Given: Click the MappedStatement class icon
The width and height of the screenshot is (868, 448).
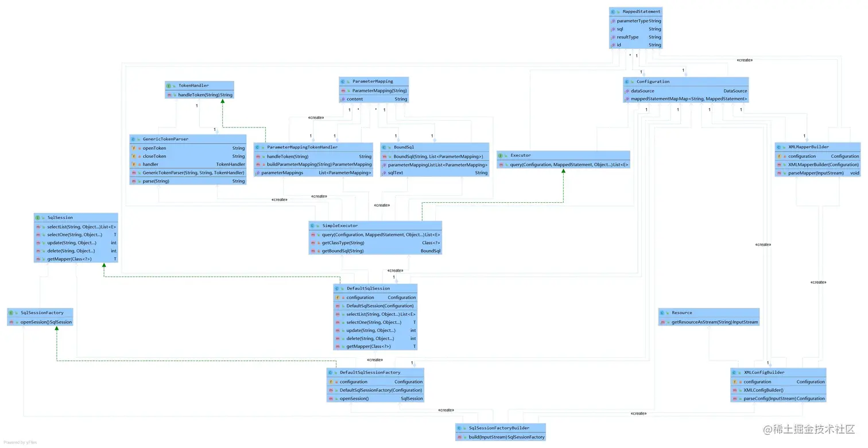Looking at the screenshot, I should click(x=613, y=11).
